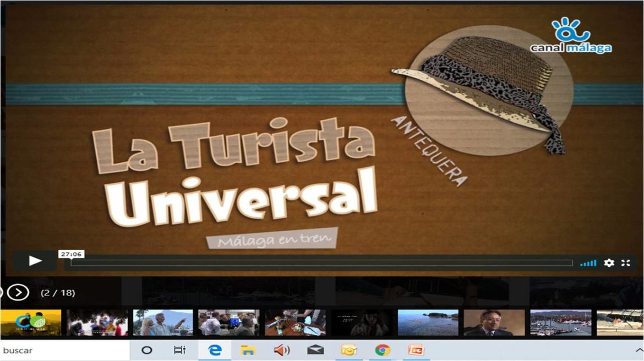Open the dark portrait thumbnail
The image size is (644, 361).
click(x=362, y=323)
